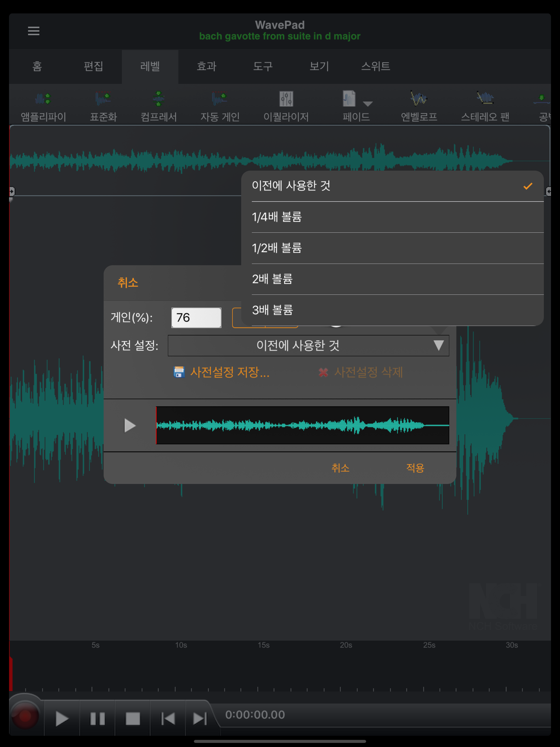Switch to the 스위트 tab
The width and height of the screenshot is (560, 747).
pos(376,66)
